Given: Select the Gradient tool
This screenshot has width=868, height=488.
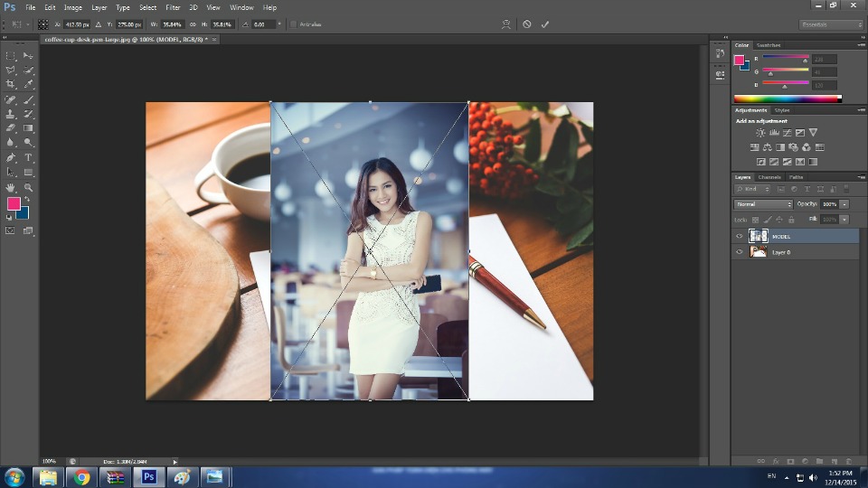Looking at the screenshot, I should click(28, 127).
